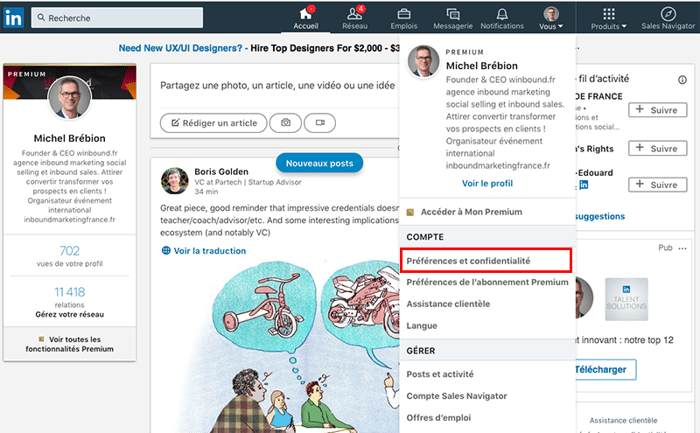Click the LinkedIn badge below Edouard
This screenshot has width=700, height=433.
point(584,185)
